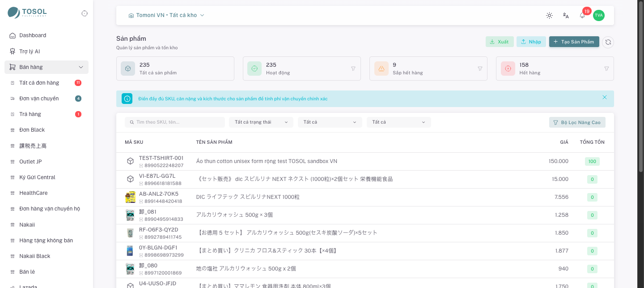
Task: Toggle the light/dark theme sun icon
Action: [x=549, y=15]
